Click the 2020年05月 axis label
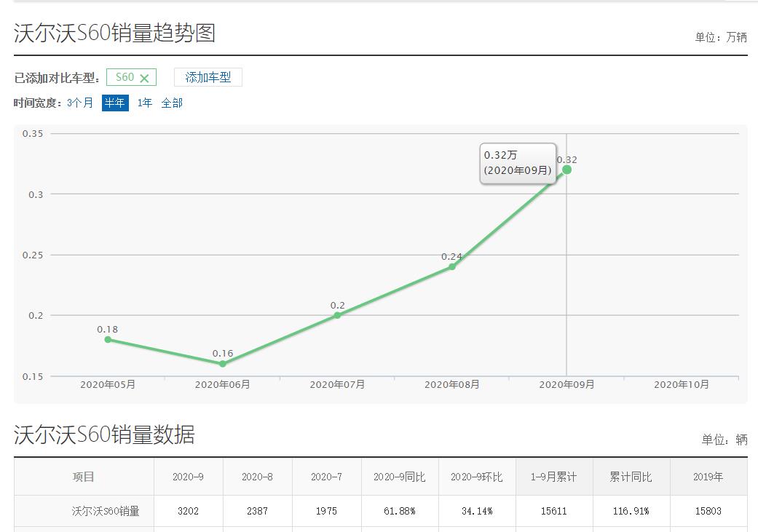758x532 pixels. pos(107,384)
